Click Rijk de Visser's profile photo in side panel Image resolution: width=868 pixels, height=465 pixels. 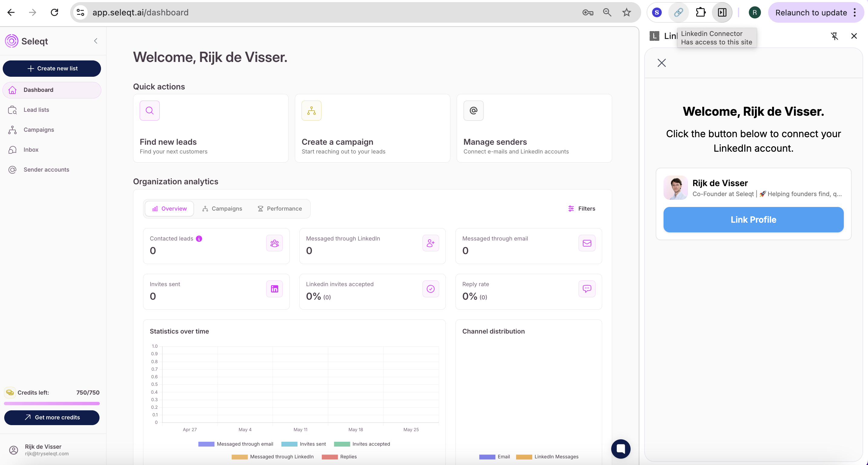click(x=675, y=188)
